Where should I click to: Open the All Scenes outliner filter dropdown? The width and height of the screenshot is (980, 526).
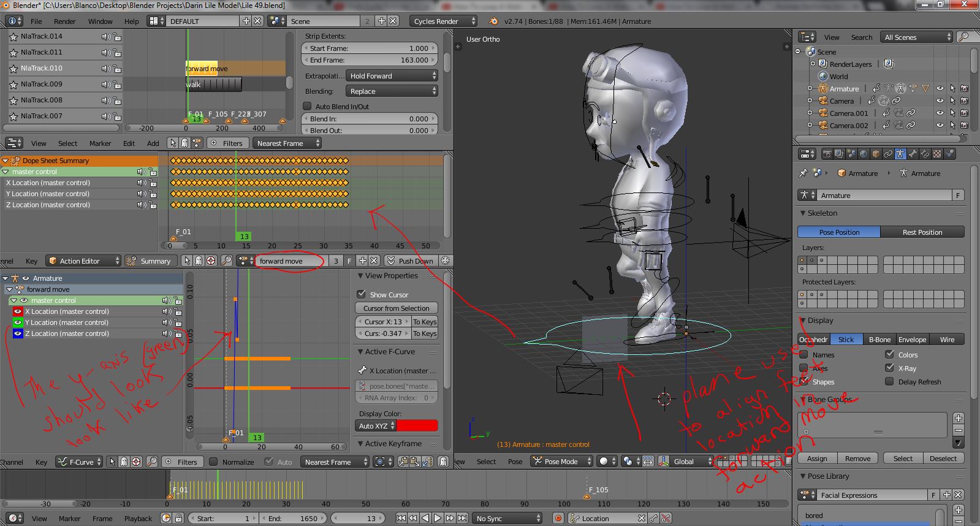tap(917, 37)
